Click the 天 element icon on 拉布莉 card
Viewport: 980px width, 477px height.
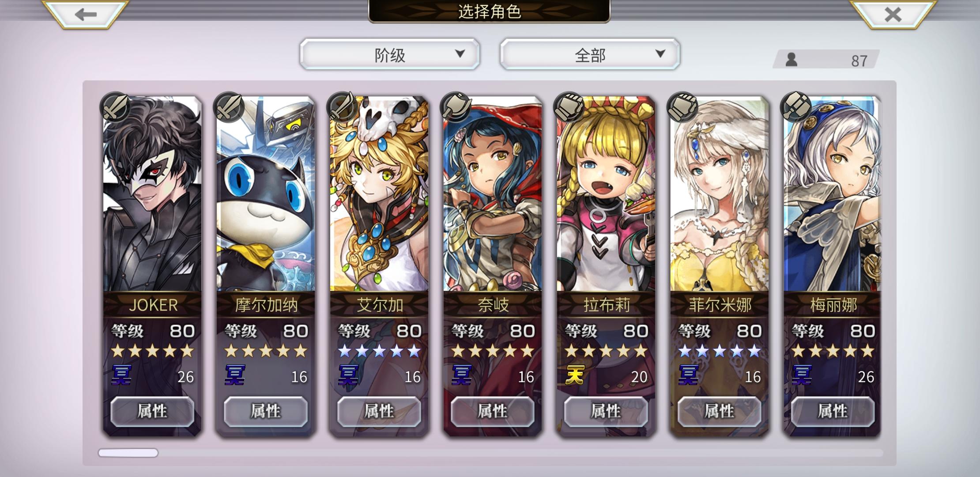point(575,375)
